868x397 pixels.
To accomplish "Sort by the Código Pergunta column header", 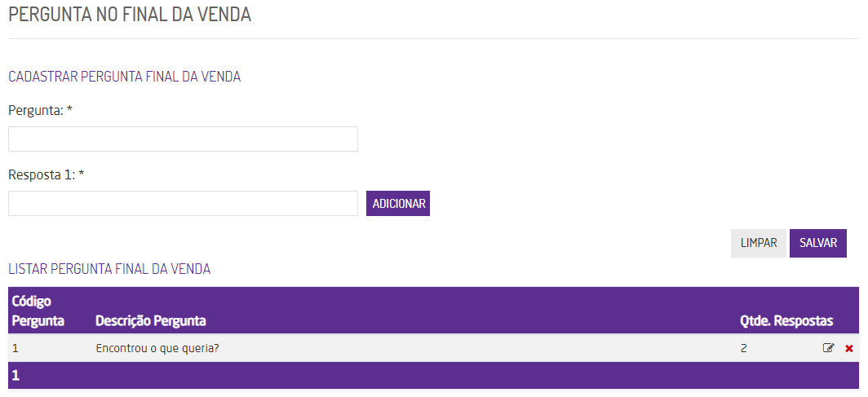I will coord(38,311).
